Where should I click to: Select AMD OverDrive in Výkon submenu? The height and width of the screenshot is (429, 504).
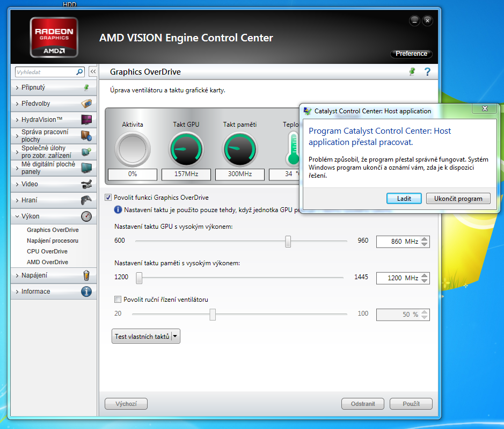pyautogui.click(x=47, y=262)
